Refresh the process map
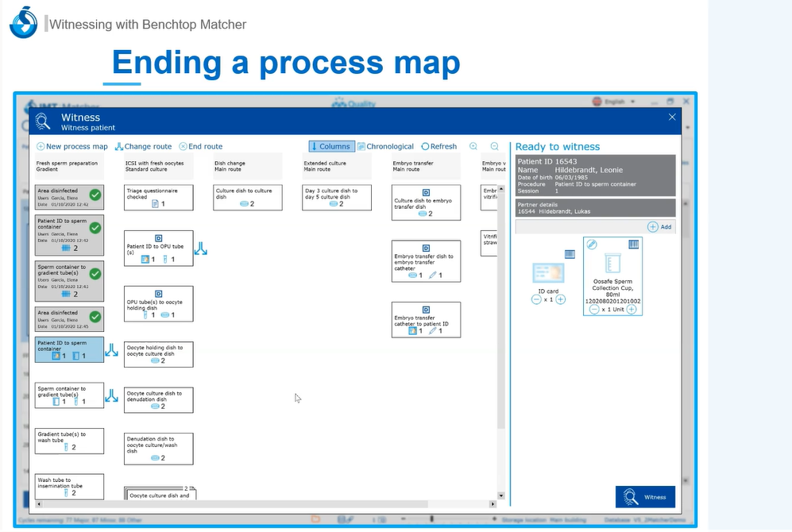The height and width of the screenshot is (532, 792). point(438,146)
